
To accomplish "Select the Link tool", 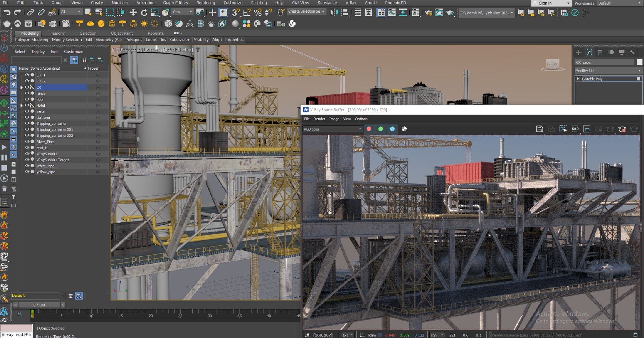I will (x=30, y=13).
